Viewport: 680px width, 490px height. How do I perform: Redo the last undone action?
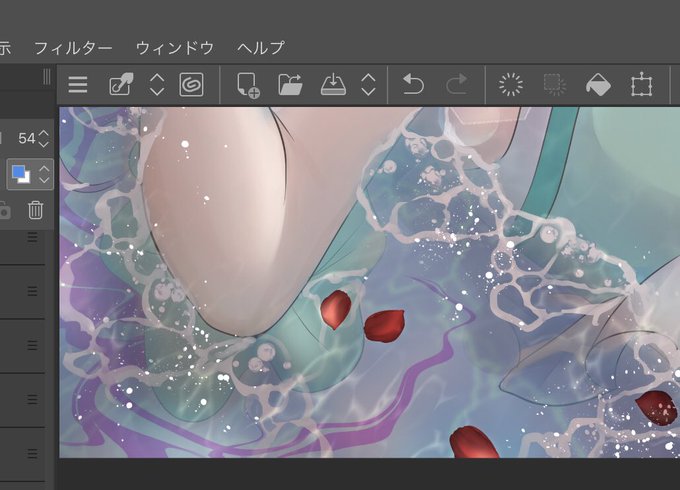[x=457, y=85]
